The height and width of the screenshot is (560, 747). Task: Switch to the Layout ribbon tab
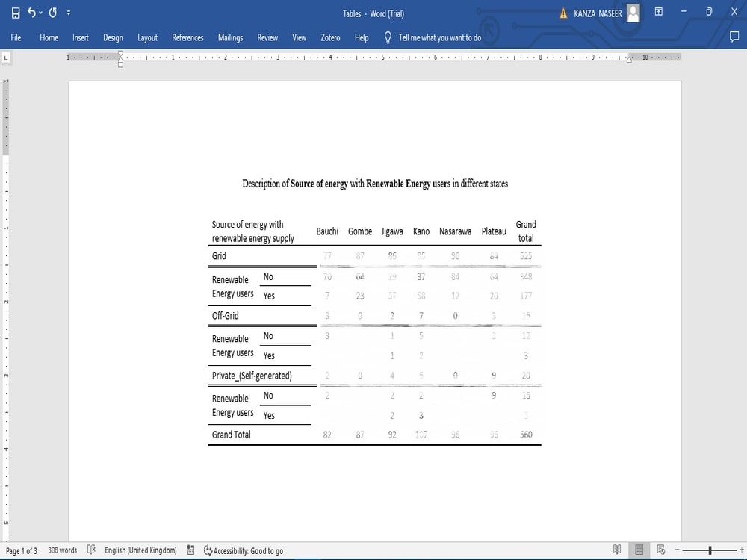coord(147,37)
